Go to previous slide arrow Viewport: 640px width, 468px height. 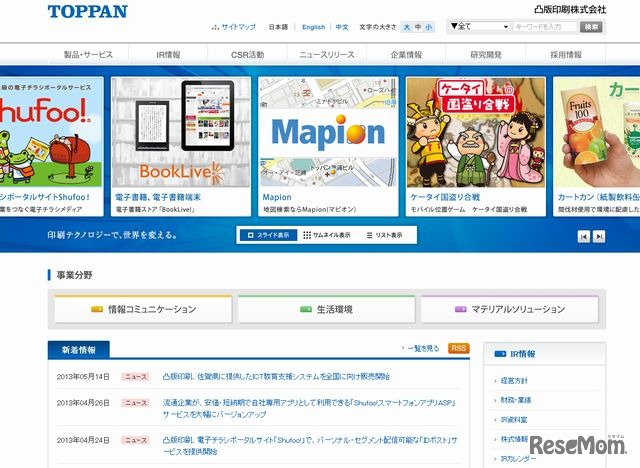[584, 236]
